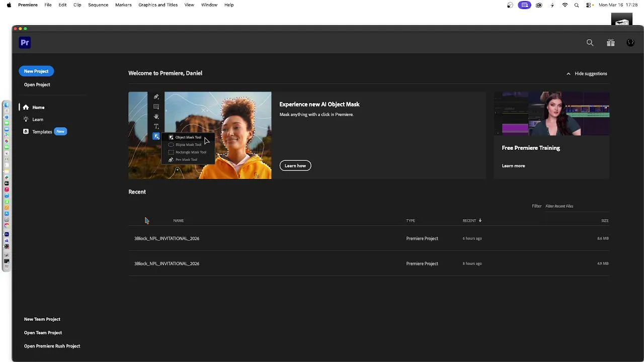This screenshot has height=362, width=644.
Task: Go to the Learn section
Action: coord(38,119)
